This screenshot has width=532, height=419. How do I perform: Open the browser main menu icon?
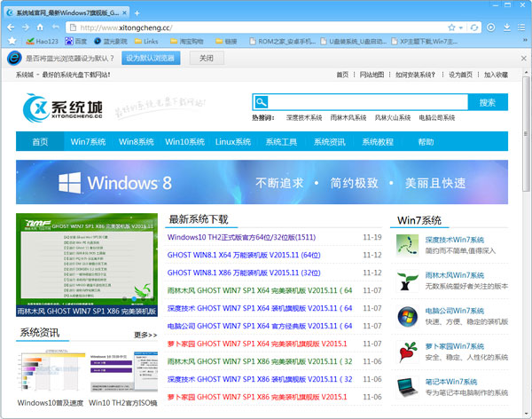[x=521, y=28]
